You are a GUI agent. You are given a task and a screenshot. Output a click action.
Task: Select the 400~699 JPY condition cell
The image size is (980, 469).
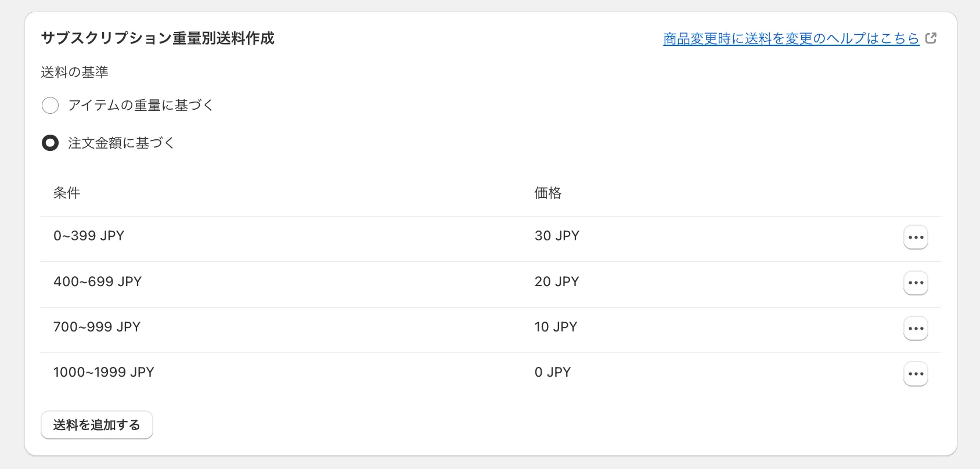[98, 282]
